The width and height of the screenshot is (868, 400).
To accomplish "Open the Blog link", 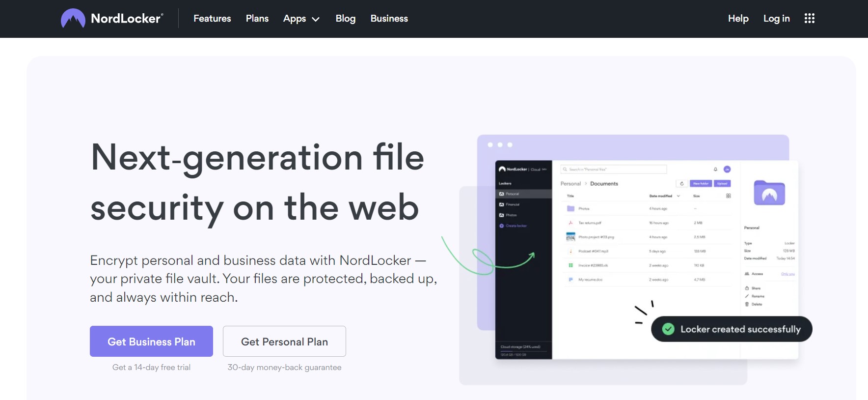I will pyautogui.click(x=346, y=19).
